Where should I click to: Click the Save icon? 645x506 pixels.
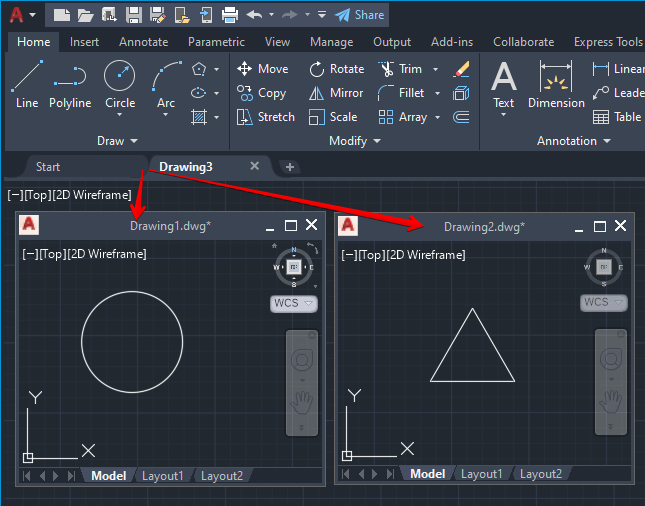click(134, 15)
